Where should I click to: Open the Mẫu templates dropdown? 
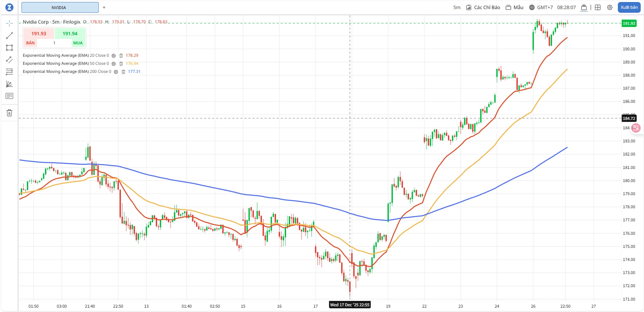(514, 7)
